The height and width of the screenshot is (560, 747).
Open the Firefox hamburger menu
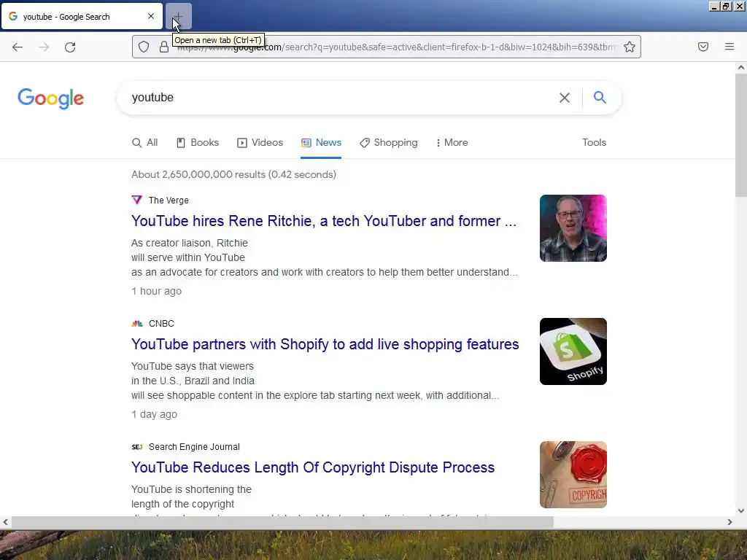click(729, 47)
